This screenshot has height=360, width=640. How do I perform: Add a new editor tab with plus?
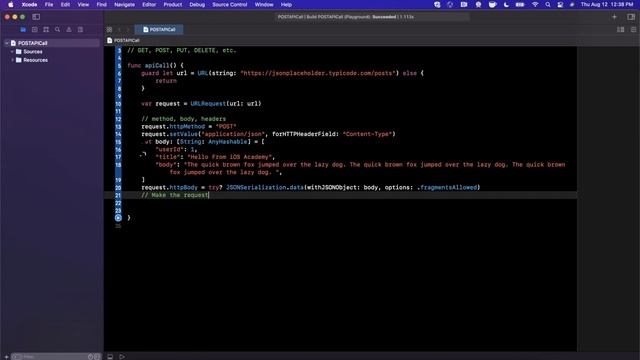pos(614,17)
